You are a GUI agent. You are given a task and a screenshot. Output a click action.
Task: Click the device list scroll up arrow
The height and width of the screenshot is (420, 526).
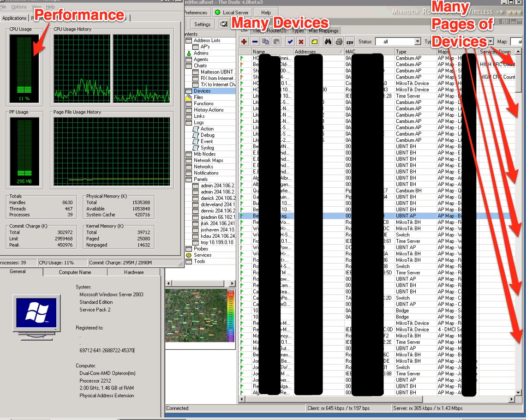point(518,52)
